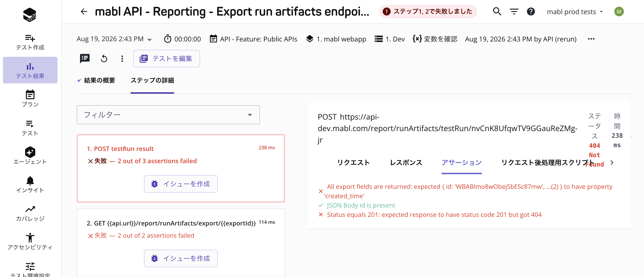Click the green M user avatar
644x277 pixels.
click(x=619, y=12)
